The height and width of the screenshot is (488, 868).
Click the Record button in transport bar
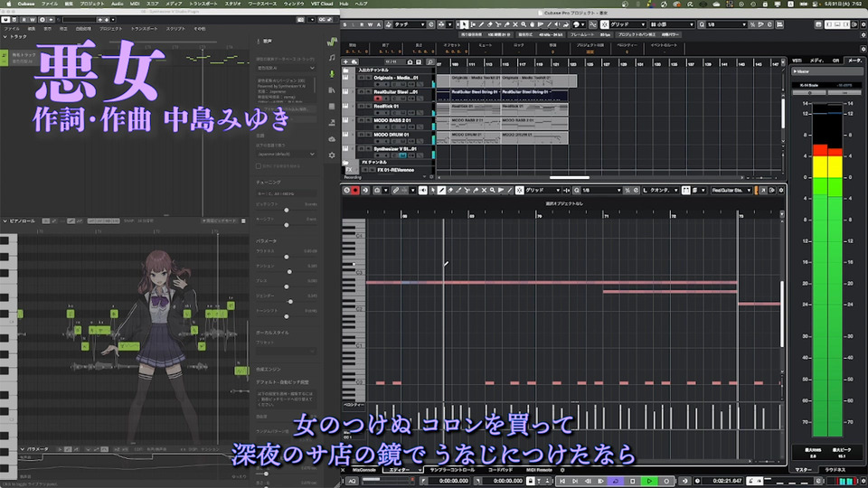point(666,481)
